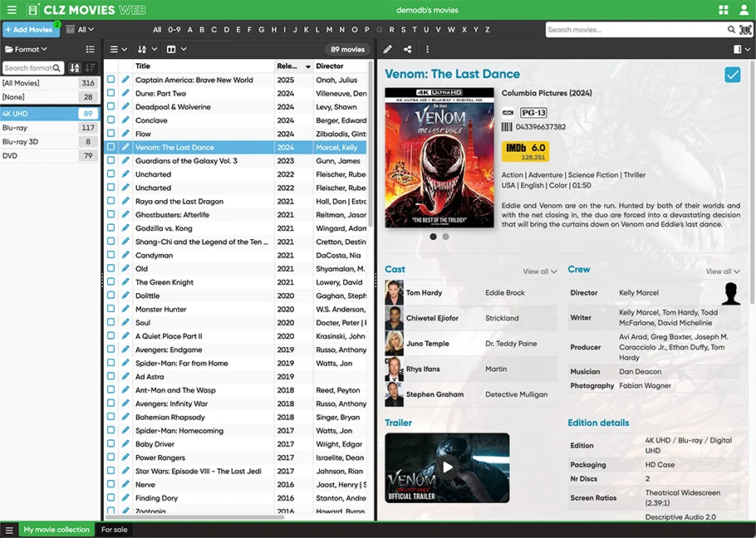This screenshot has height=538, width=756.
Task: Expand Cast View all
Action: pyautogui.click(x=539, y=271)
